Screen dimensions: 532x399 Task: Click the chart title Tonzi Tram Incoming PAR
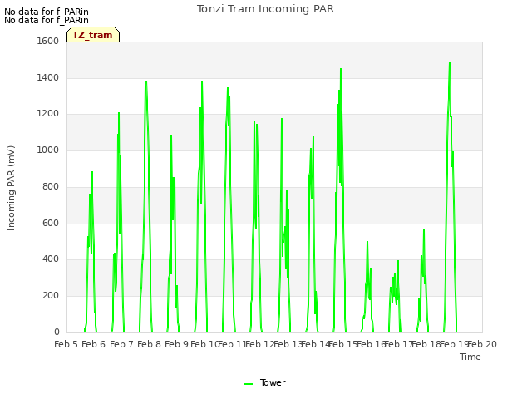click(265, 9)
